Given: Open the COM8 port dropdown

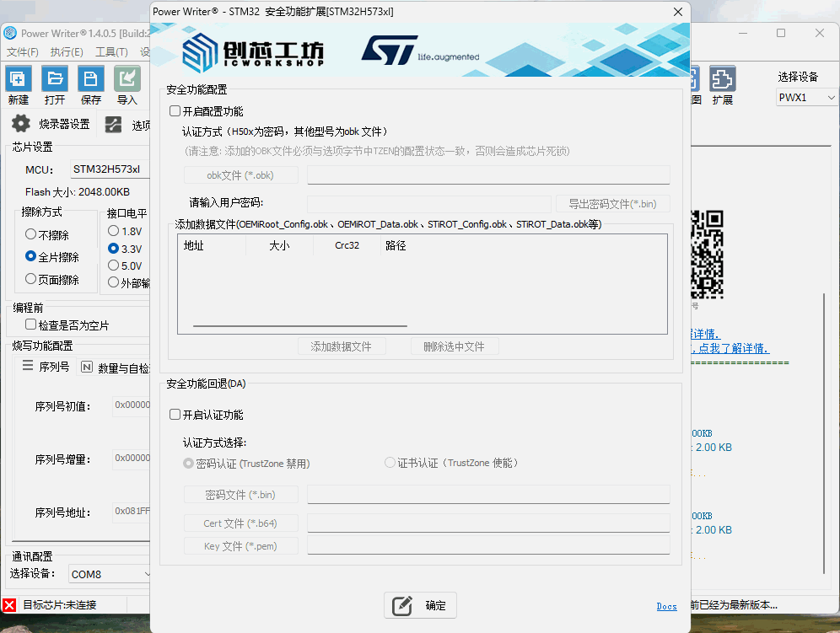Looking at the screenshot, I should (x=110, y=574).
